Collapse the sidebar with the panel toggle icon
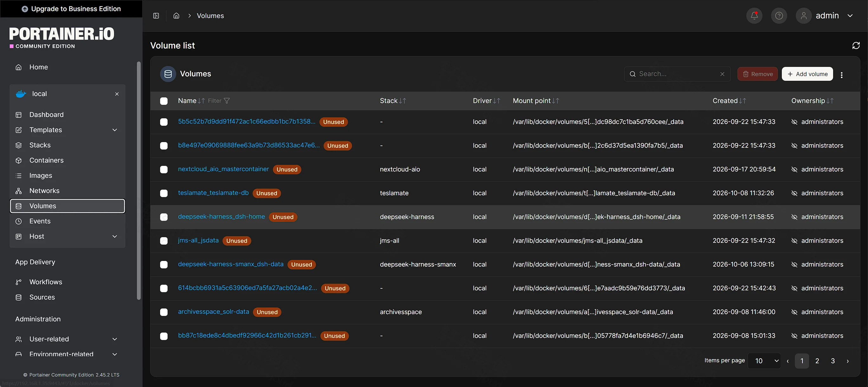This screenshot has height=387, width=868. tap(156, 16)
